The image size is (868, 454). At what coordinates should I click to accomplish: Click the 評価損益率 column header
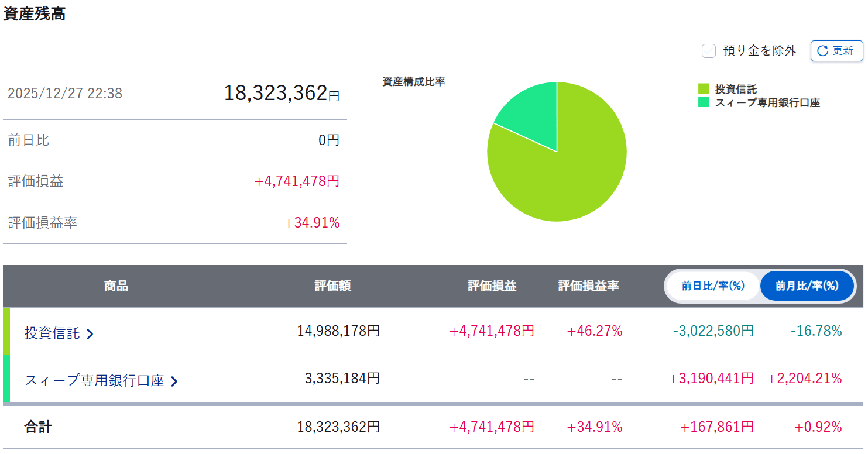(588, 286)
